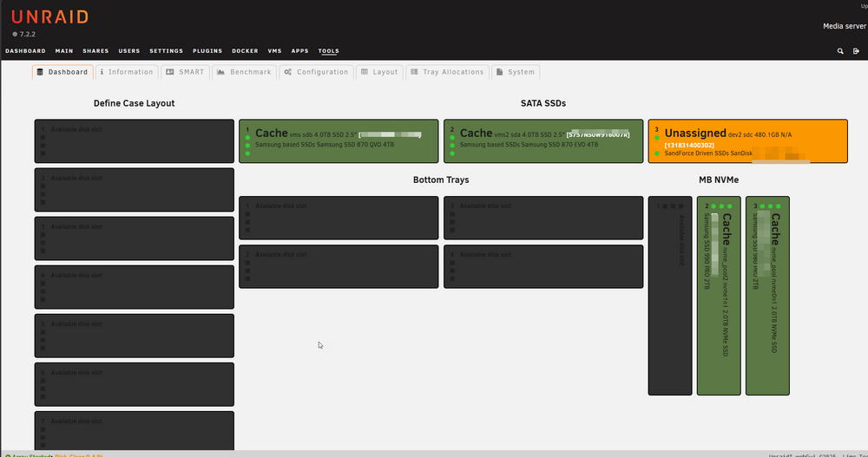Click Define Case Layout available slot 3
This screenshot has width=868, height=457.
pos(134,238)
